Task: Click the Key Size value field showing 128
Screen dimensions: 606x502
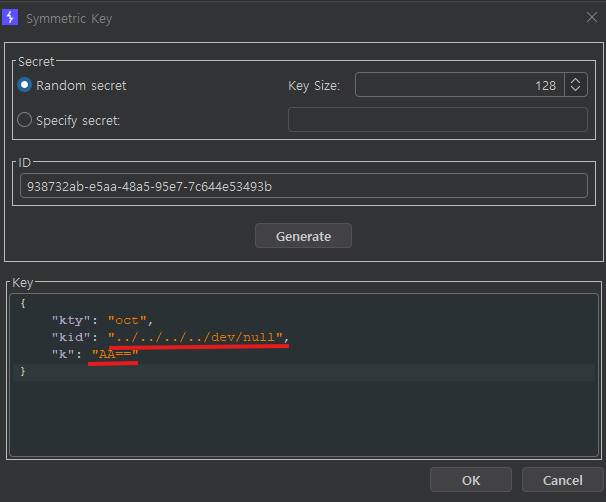Action: [460, 85]
